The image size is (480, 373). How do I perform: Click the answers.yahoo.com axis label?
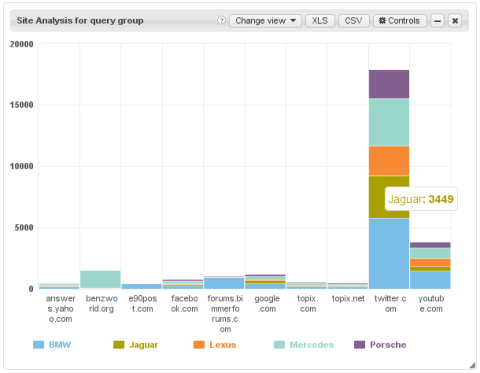coord(60,309)
